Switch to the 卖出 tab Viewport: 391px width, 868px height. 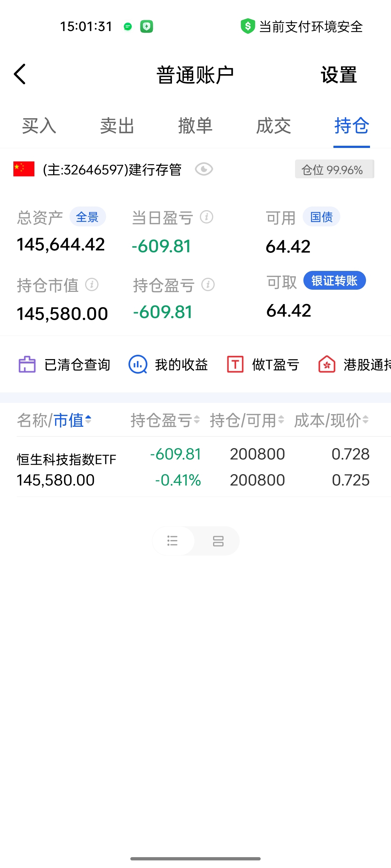point(117,126)
